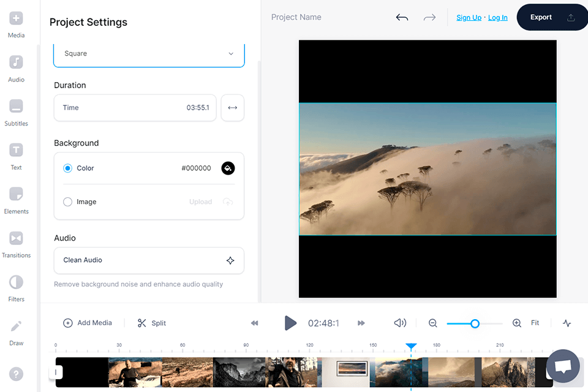Toggle the volume speaker icon

pos(400,323)
